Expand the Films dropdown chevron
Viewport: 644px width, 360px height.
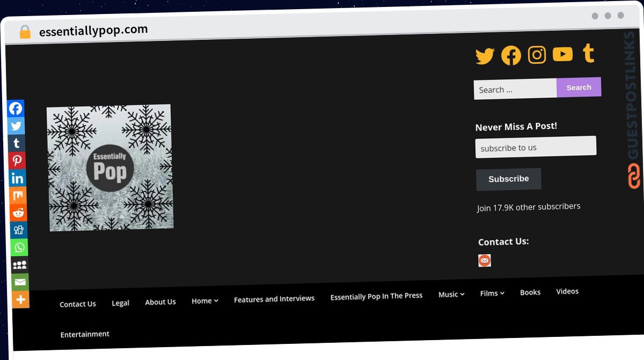[503, 293]
